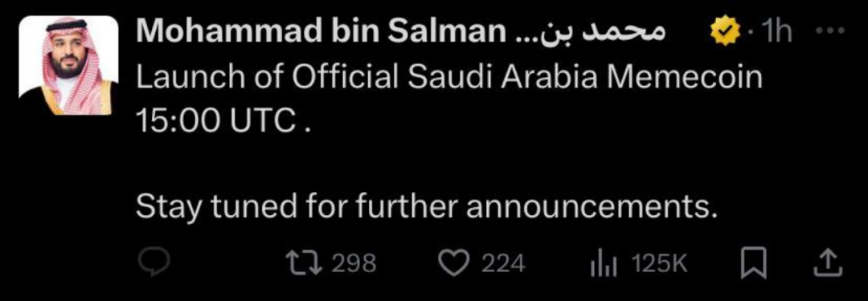868x301 pixels.
Task: View reposts by clicking the 298 count
Action: point(354,264)
